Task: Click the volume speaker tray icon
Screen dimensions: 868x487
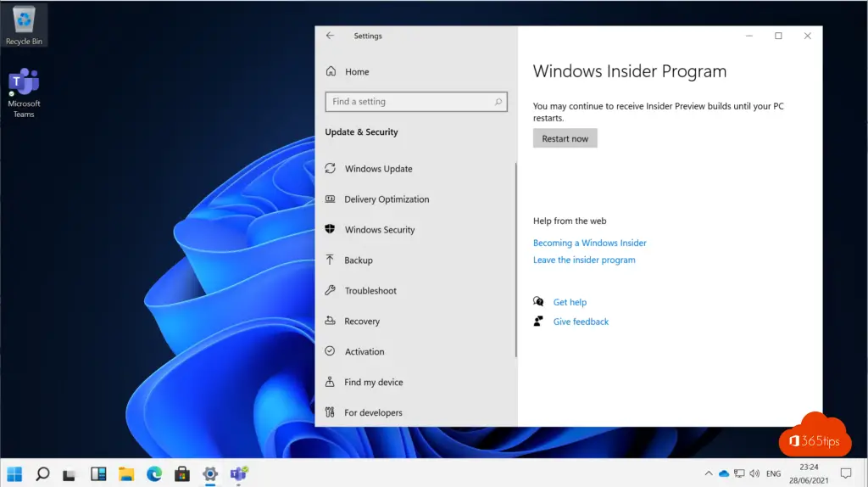Action: click(754, 473)
